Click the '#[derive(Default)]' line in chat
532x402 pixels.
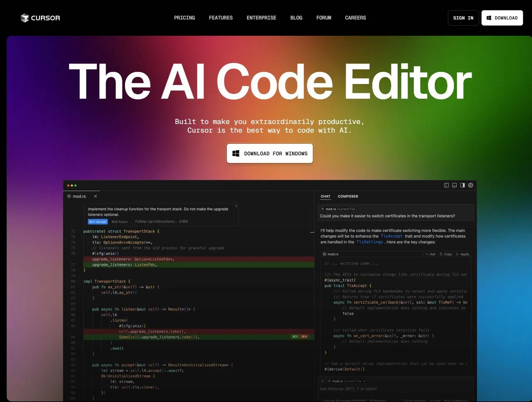pos(345,369)
